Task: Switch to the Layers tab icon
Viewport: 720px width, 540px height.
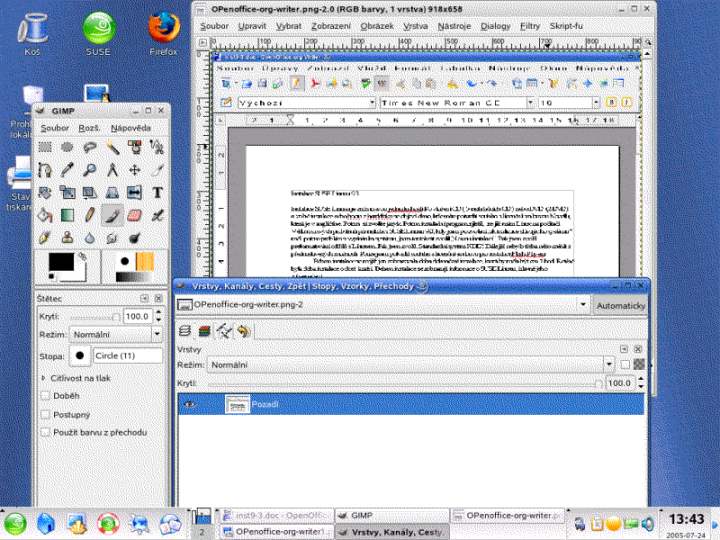Action: tap(185, 331)
